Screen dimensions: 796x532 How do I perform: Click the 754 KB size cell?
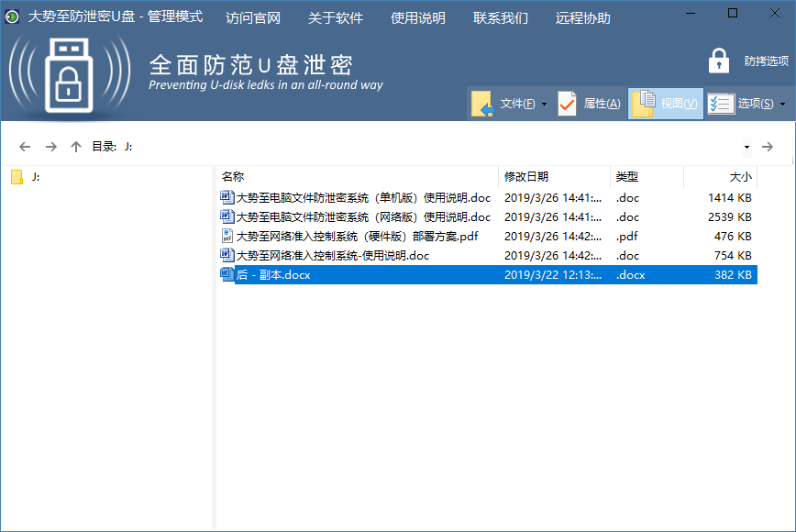(x=733, y=255)
